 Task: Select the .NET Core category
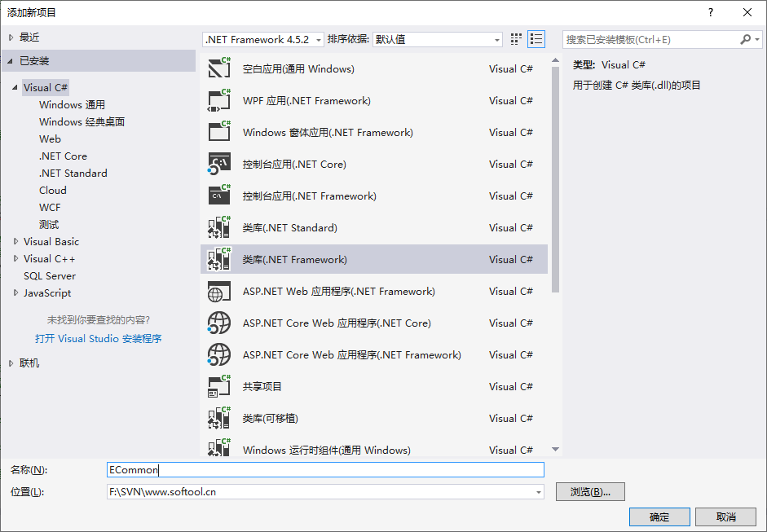pos(63,156)
